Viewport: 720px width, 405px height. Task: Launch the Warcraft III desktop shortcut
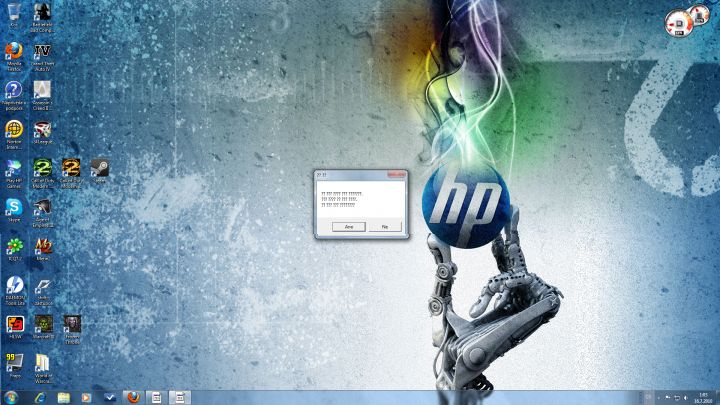pyautogui.click(x=43, y=327)
